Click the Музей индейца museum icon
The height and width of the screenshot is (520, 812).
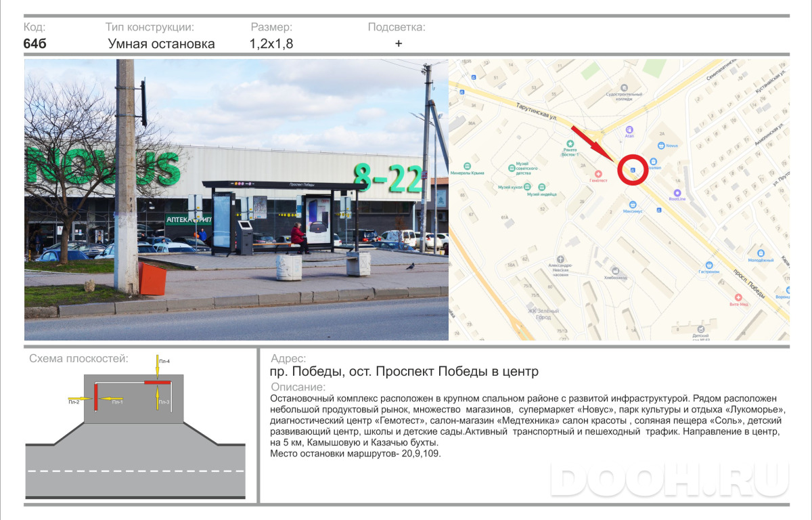(542, 187)
